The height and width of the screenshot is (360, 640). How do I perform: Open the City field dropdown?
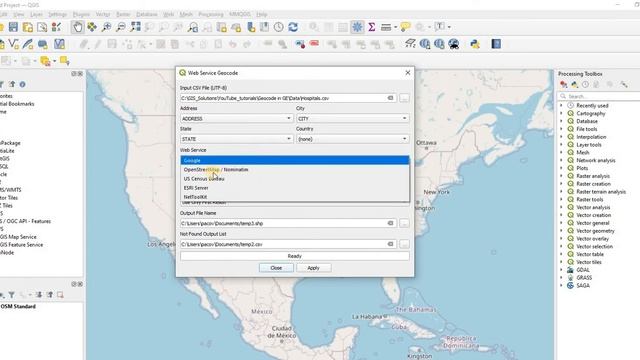click(x=352, y=118)
